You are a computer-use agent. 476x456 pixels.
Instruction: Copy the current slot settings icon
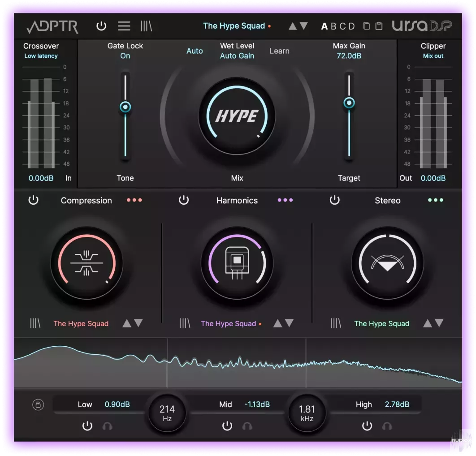[x=366, y=26]
